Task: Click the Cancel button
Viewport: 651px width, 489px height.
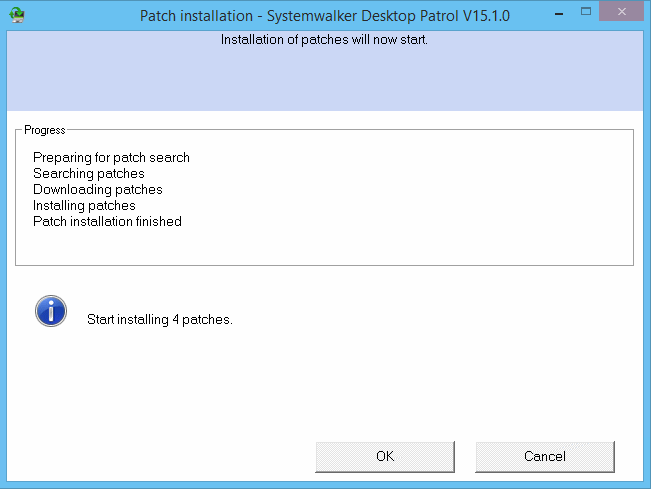Action: tap(545, 457)
